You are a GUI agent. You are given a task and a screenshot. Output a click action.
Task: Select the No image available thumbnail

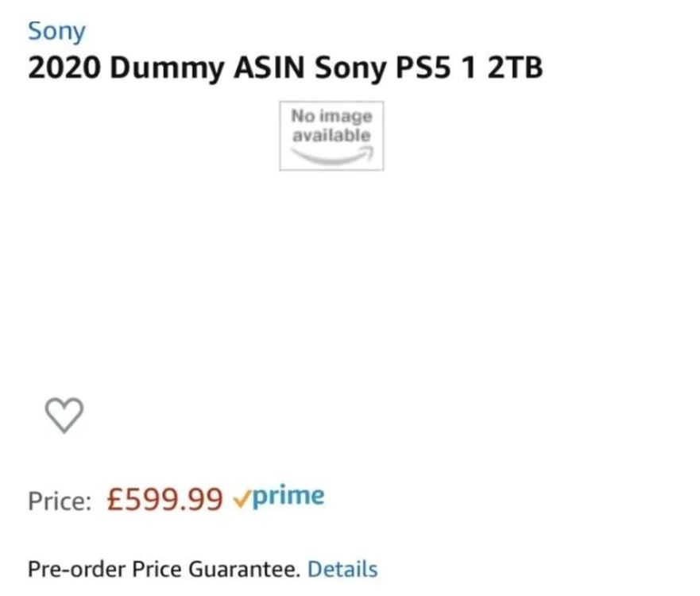point(331,135)
